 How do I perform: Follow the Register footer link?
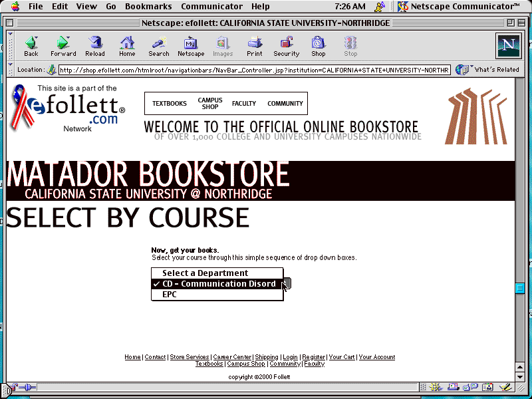click(x=313, y=357)
